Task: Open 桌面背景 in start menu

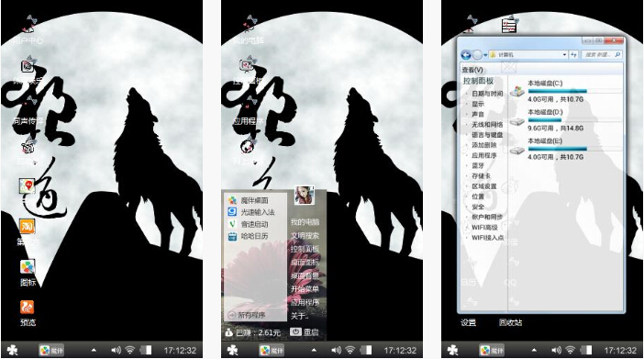Action: coord(305,275)
